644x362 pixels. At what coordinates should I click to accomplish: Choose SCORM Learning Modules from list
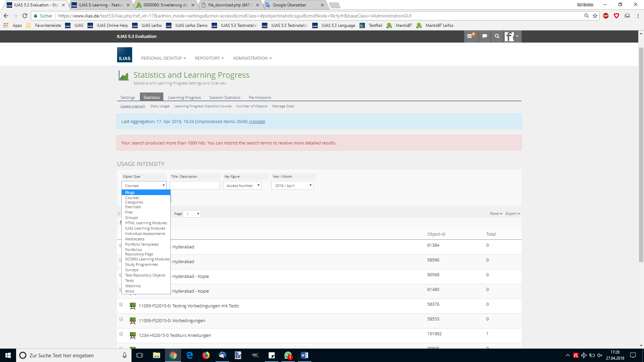pyautogui.click(x=147, y=259)
